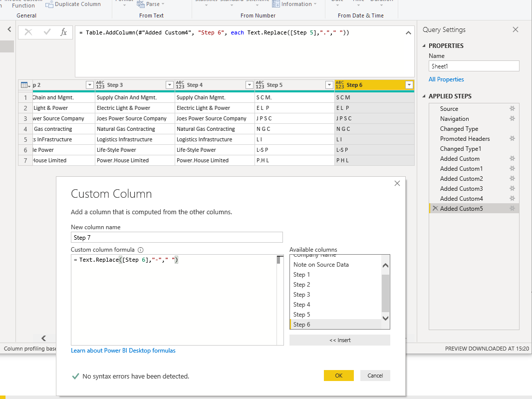Delete the Added Custom5 step
Image resolution: width=532 pixels, height=399 pixels.
click(435, 209)
